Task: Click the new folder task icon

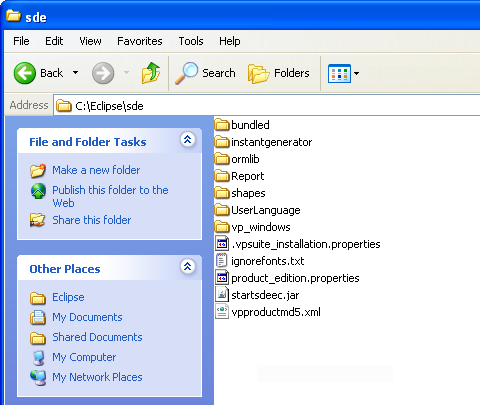Action: (38, 170)
